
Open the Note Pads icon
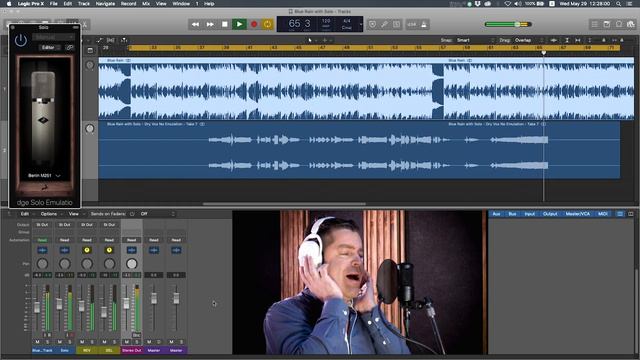click(x=607, y=24)
